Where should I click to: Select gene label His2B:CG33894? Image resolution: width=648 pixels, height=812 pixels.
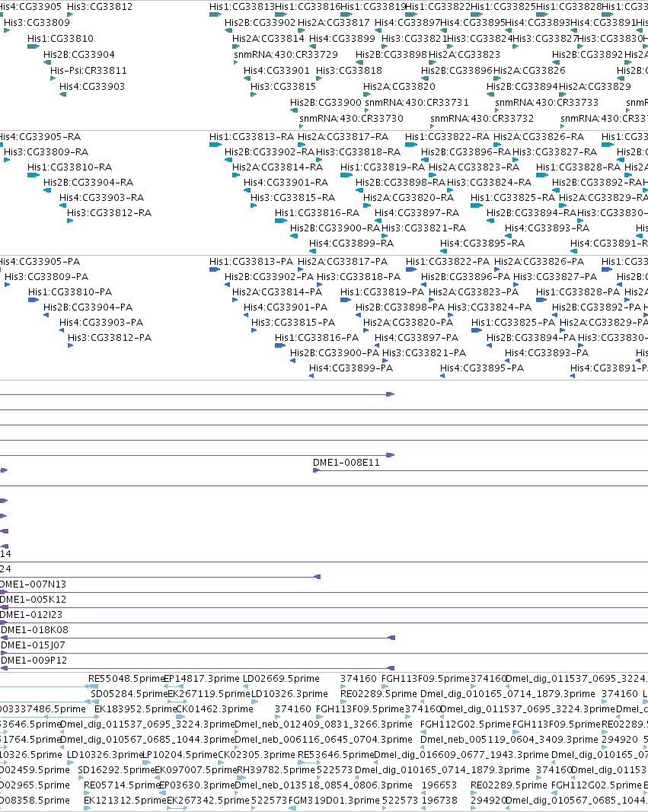click(x=522, y=87)
